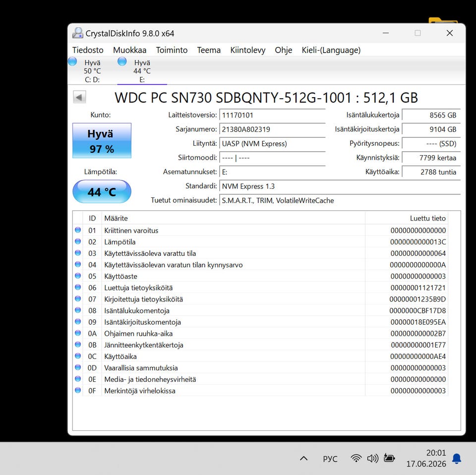Select the Media- ja tiedoneheysvirheitä row
This screenshot has width=476, height=475.
coord(261,379)
